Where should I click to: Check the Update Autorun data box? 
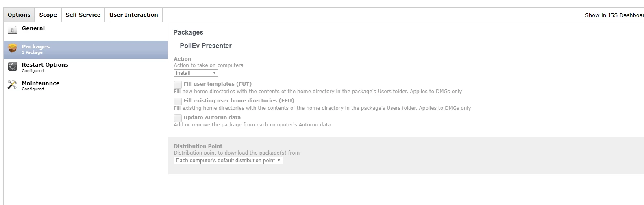click(178, 118)
